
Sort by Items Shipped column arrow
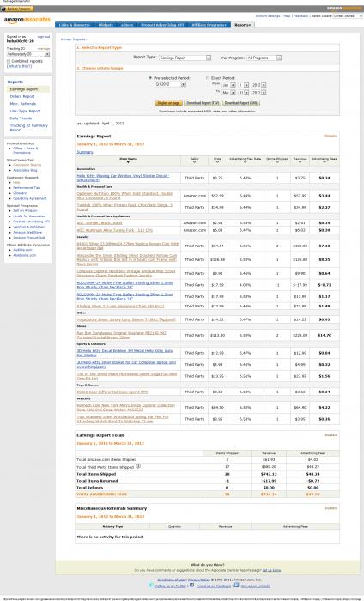[x=277, y=162]
